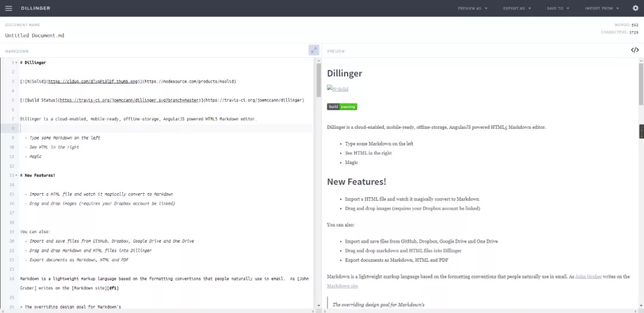
Task: Click the blockquote text in preview
Action: click(378, 305)
